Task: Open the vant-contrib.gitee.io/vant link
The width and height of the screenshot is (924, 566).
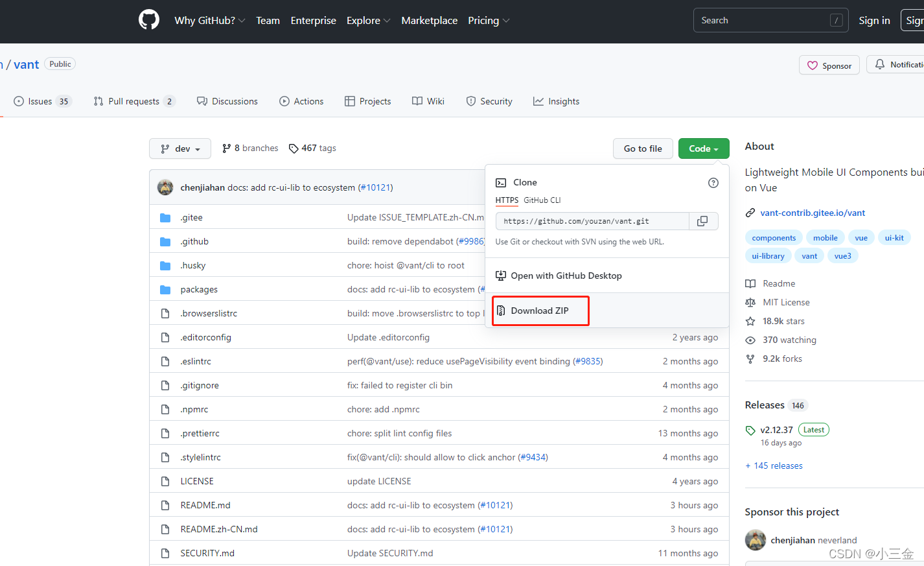Action: [x=813, y=213]
